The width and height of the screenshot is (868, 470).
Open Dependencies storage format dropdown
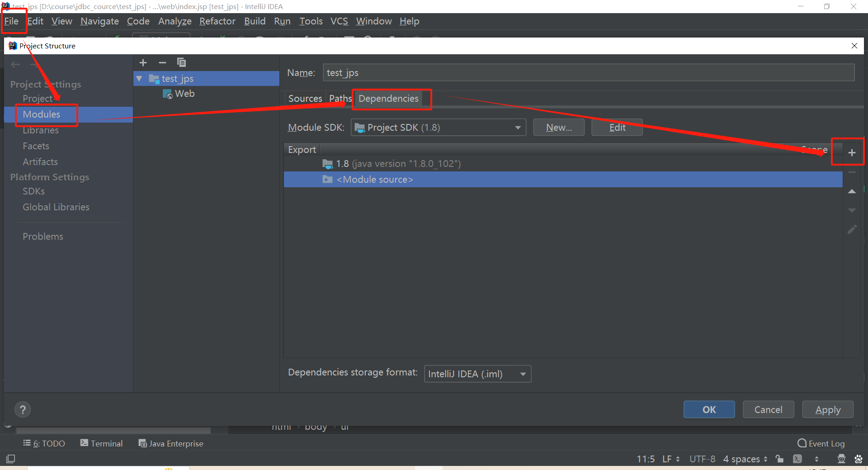(x=477, y=374)
